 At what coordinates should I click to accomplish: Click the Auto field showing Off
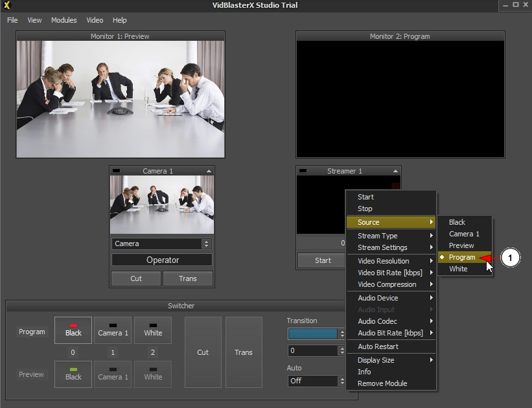312,381
